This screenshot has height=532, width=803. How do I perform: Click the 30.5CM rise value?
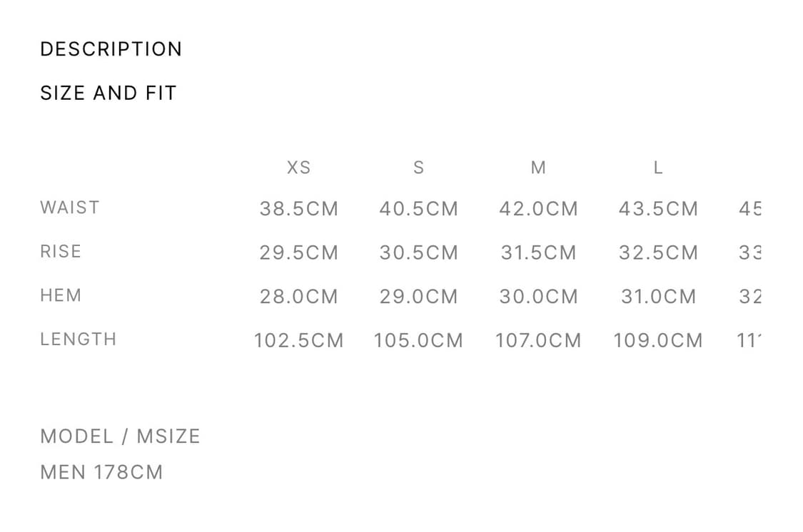click(x=418, y=253)
